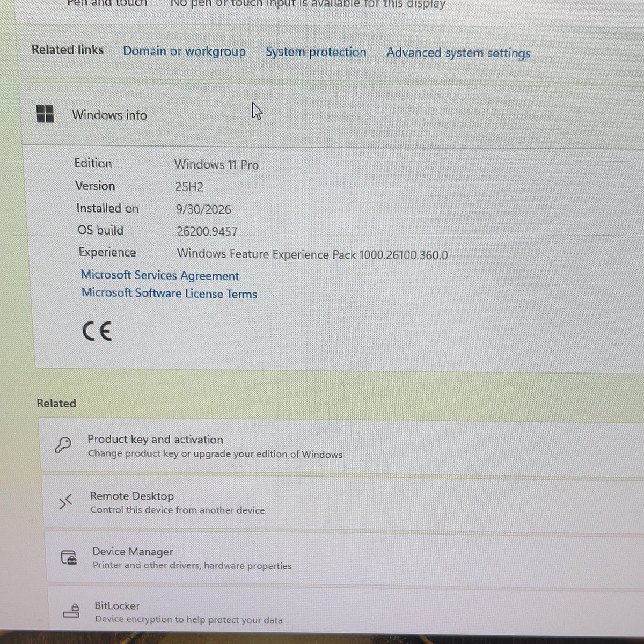This screenshot has width=644, height=644.
Task: Click the CE certification mark
Action: point(97,331)
